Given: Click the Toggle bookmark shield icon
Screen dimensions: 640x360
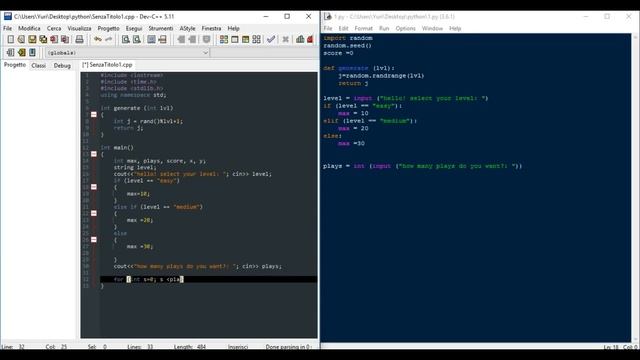Looking at the screenshot, I should pos(207,39).
